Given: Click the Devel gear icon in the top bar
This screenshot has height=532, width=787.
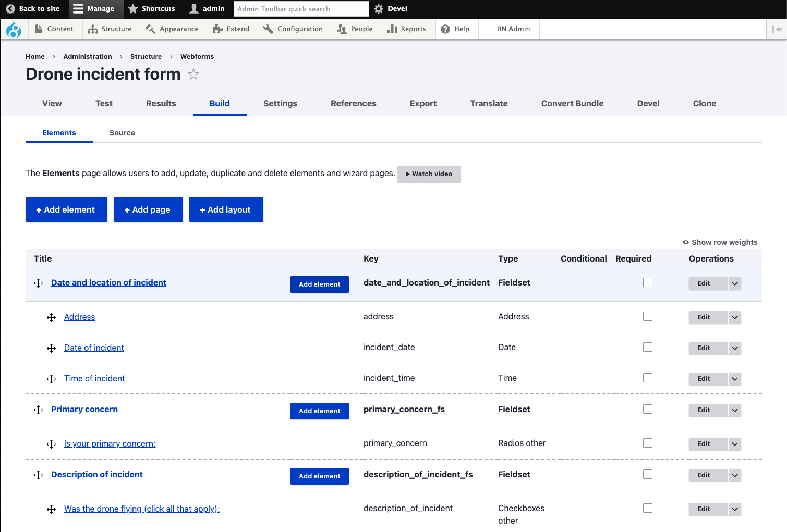Looking at the screenshot, I should pos(379,9).
